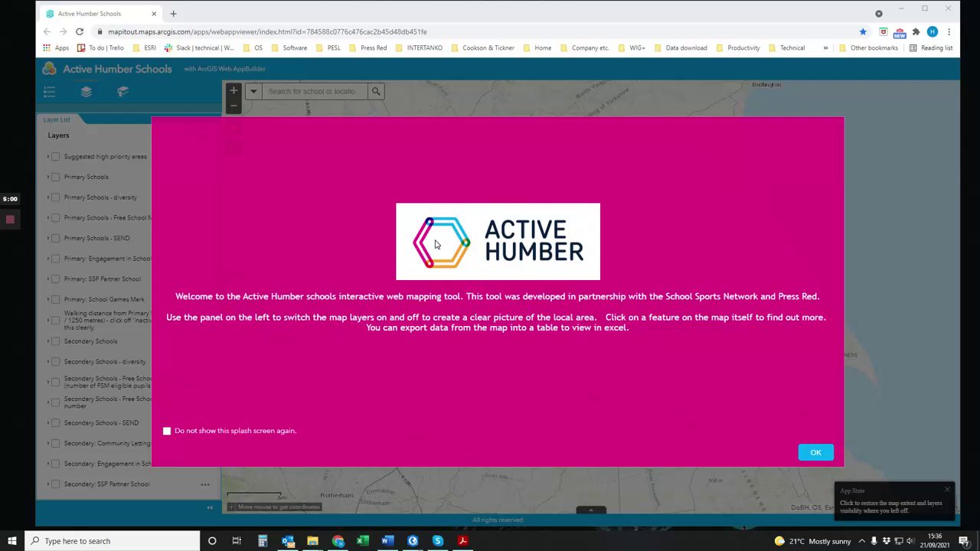Open options menu for Secondary: SSP Partner School
The height and width of the screenshot is (551, 980).
[205, 484]
